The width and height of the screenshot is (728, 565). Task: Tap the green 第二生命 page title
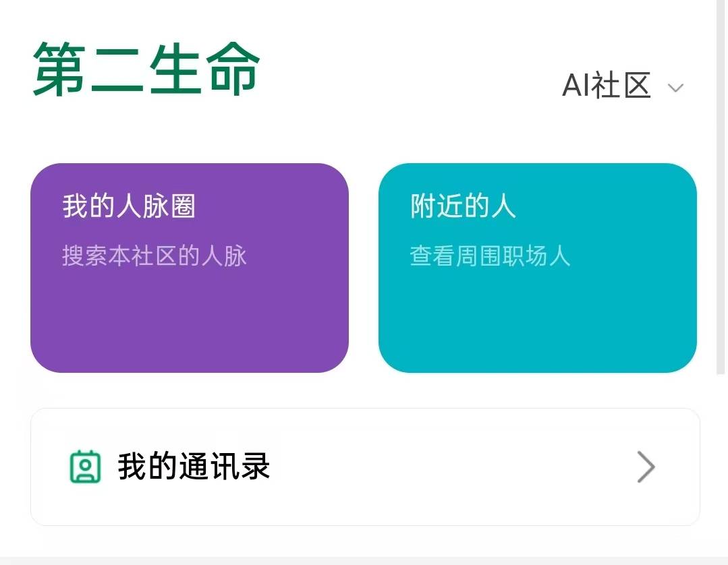(x=146, y=69)
